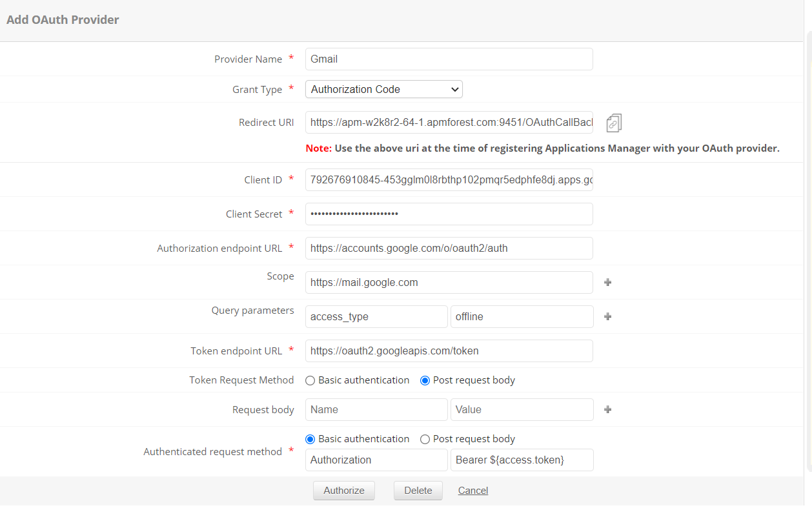
Task: Edit the Authorization endpoint URL field
Action: [x=449, y=248]
